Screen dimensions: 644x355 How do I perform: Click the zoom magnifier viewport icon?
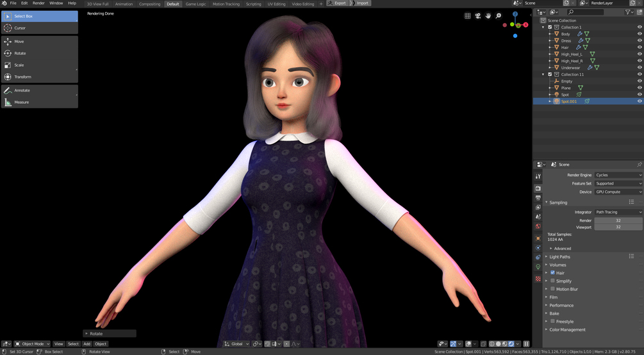[x=498, y=15]
